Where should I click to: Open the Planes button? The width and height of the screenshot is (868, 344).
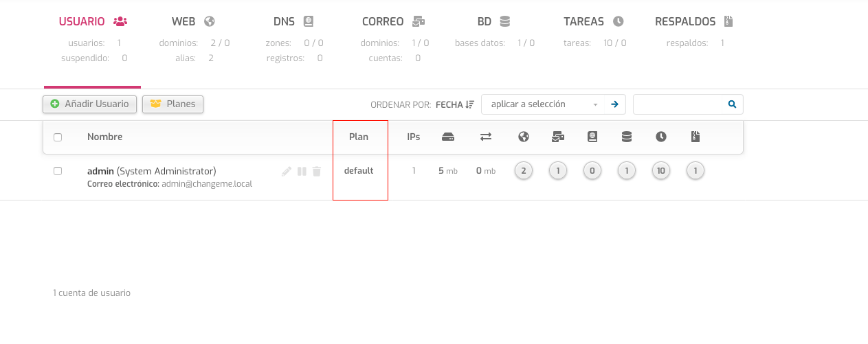coord(173,104)
